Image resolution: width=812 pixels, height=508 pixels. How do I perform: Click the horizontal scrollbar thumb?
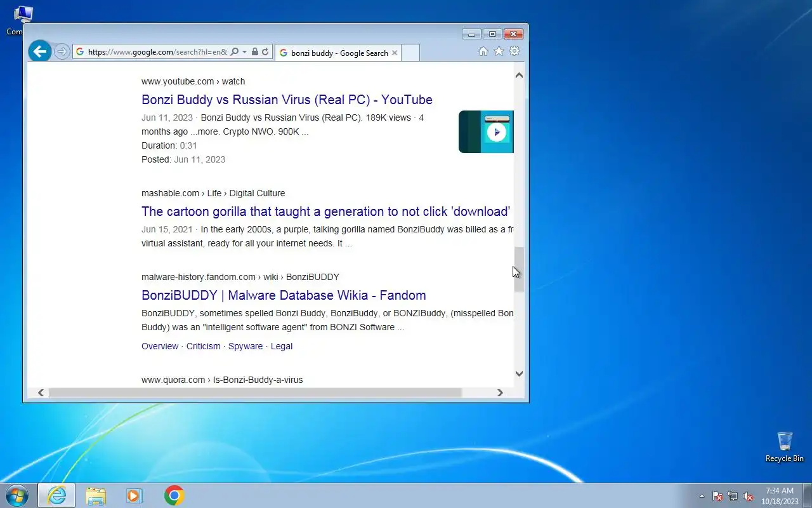[255, 392]
